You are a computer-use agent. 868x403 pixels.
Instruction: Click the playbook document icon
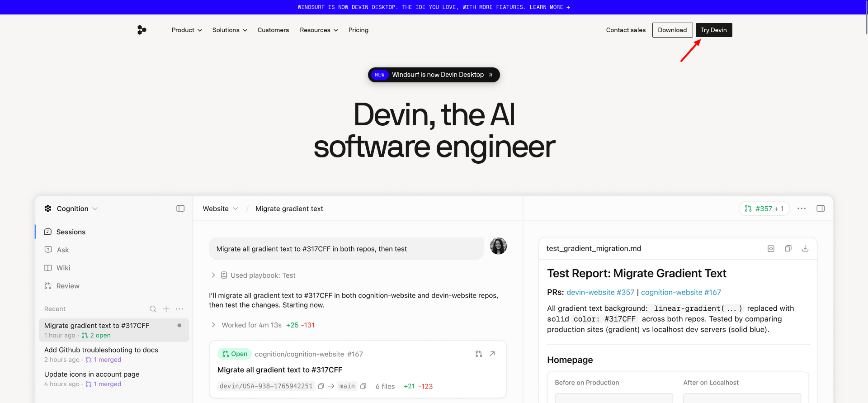[x=224, y=275]
